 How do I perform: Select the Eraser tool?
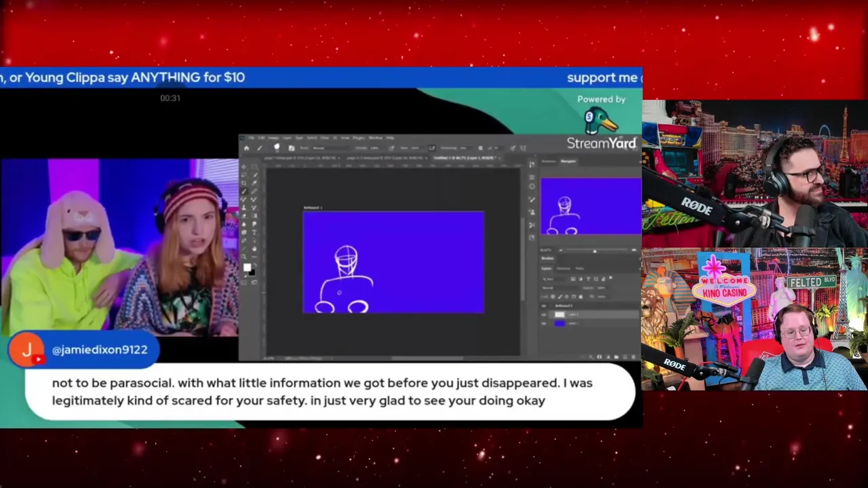(243, 216)
